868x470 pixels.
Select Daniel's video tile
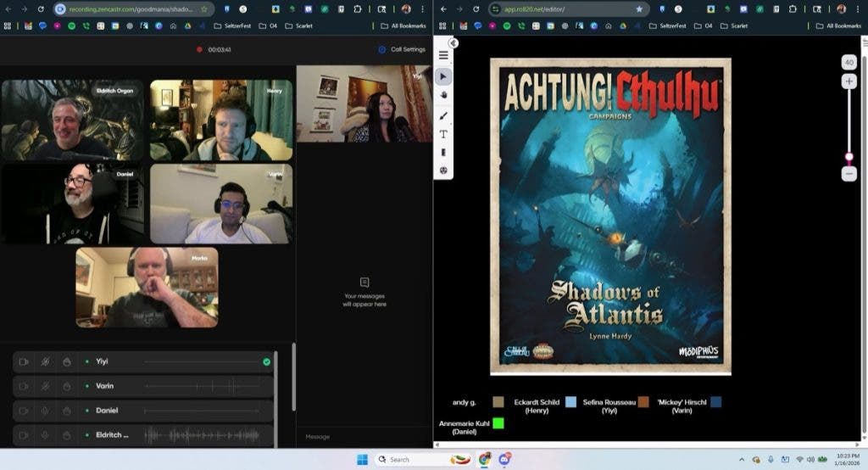[x=73, y=204]
